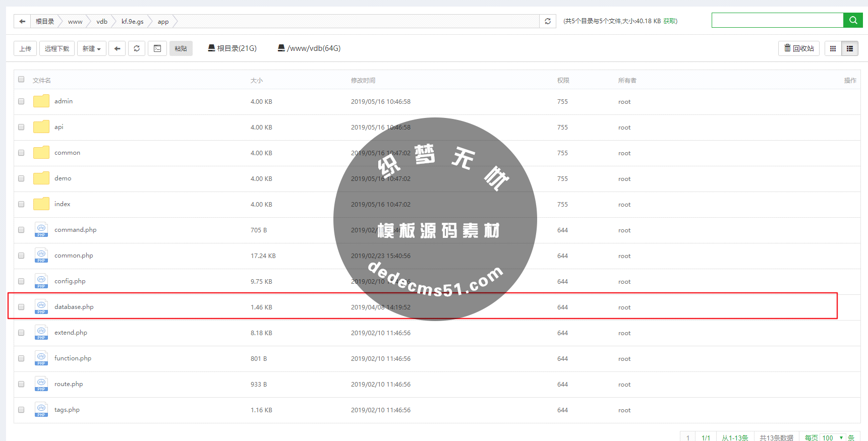Open the database.php file name
The height and width of the screenshot is (441, 868).
(74, 307)
